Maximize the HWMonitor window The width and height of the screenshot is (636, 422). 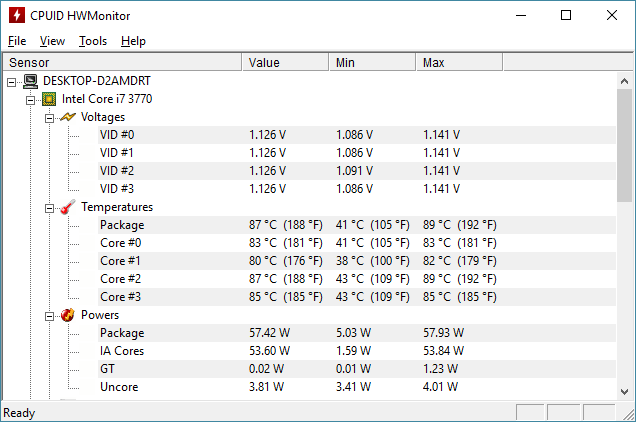[566, 15]
